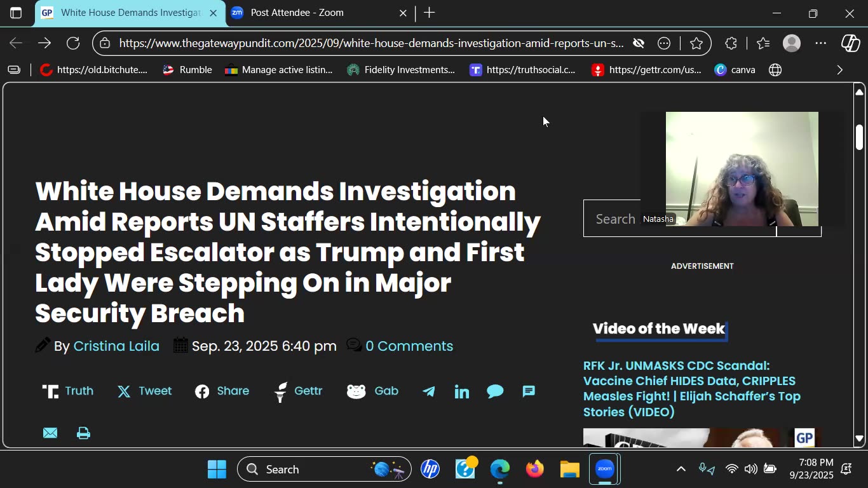
Task: Open Windows Start menu
Action: pos(217,470)
